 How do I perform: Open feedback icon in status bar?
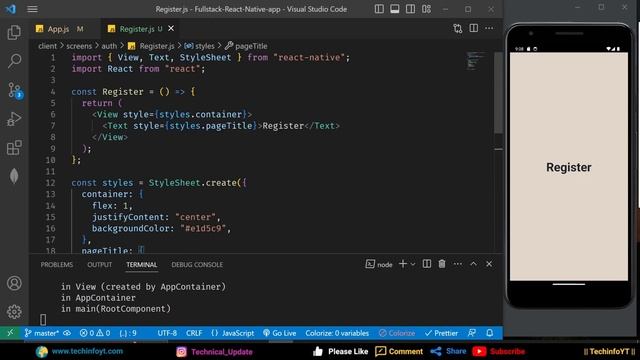(472, 333)
